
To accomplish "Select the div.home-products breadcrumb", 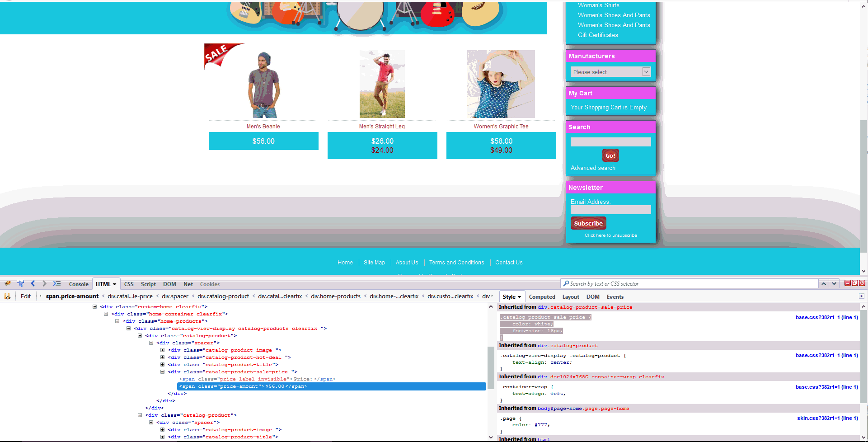I will 336,296.
